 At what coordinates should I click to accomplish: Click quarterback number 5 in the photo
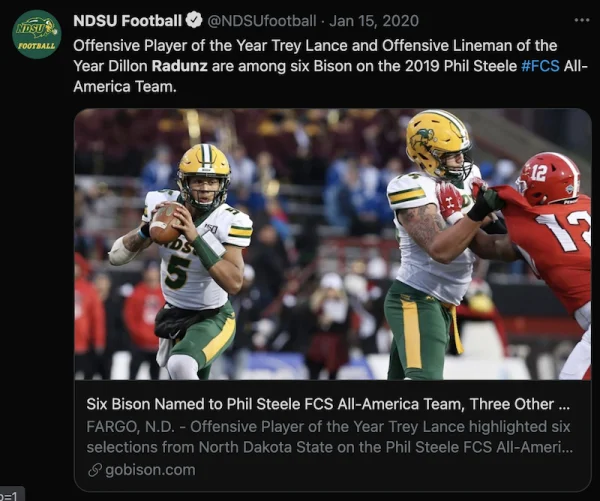(180, 270)
